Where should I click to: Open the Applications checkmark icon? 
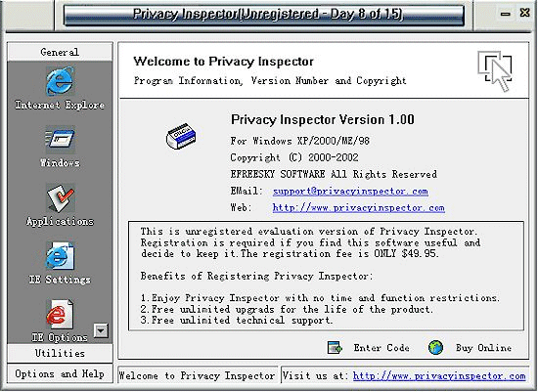tap(60, 197)
